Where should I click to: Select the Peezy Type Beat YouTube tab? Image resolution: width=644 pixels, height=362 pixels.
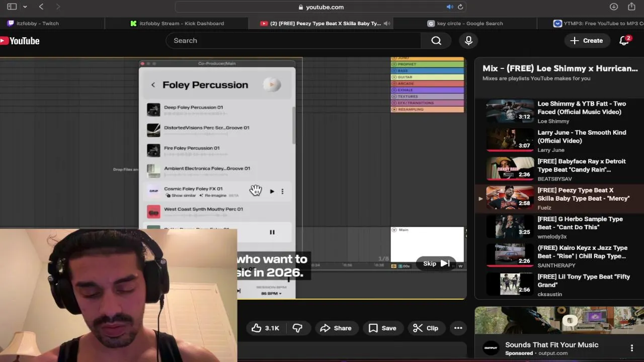[x=321, y=23]
